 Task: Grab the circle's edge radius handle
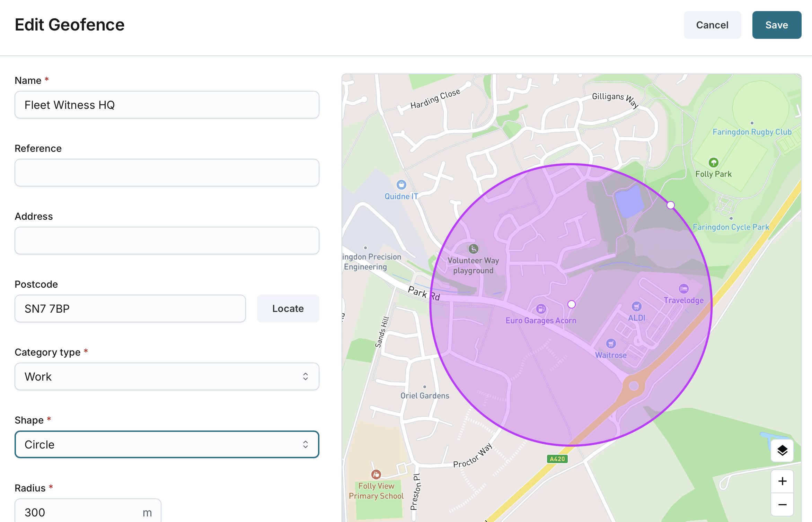671,205
